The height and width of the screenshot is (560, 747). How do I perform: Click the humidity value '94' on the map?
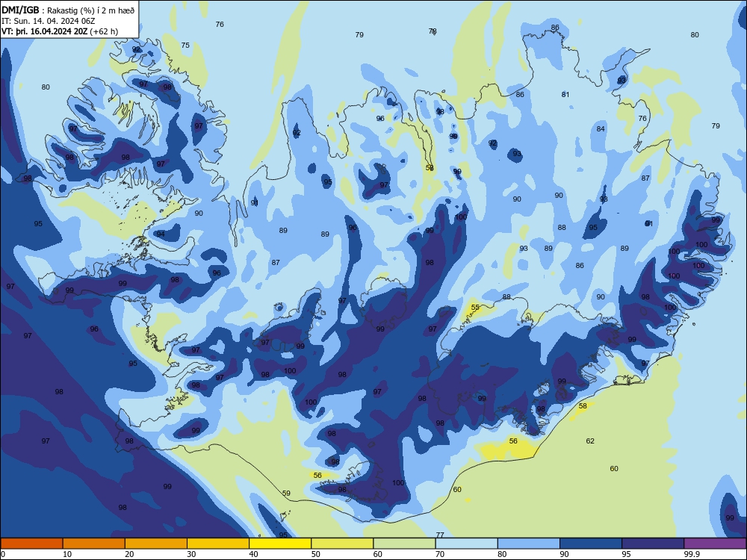(161, 234)
